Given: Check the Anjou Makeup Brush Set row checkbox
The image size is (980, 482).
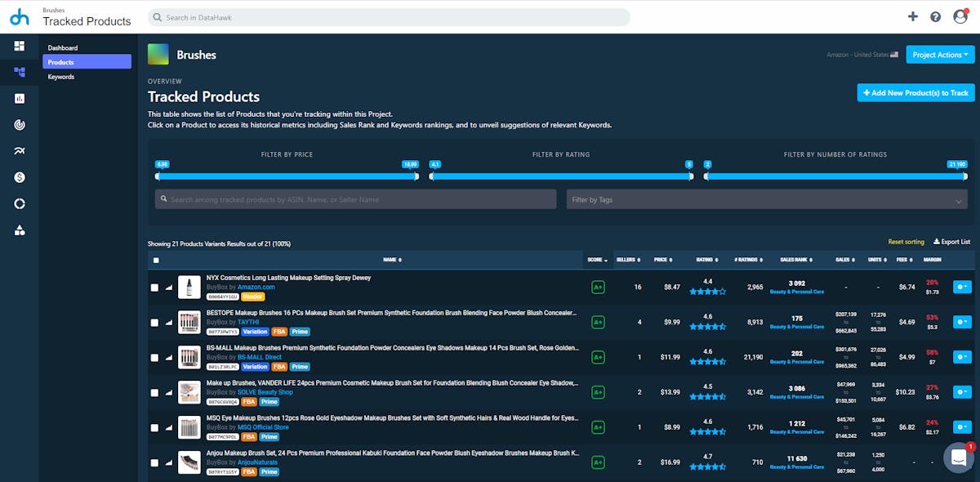Looking at the screenshot, I should (x=154, y=463).
